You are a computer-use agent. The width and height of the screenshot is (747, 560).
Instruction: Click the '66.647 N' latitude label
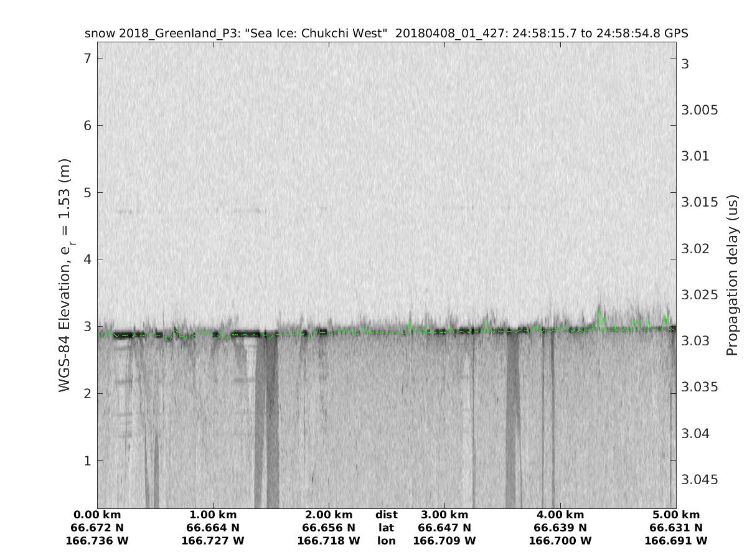(444, 528)
